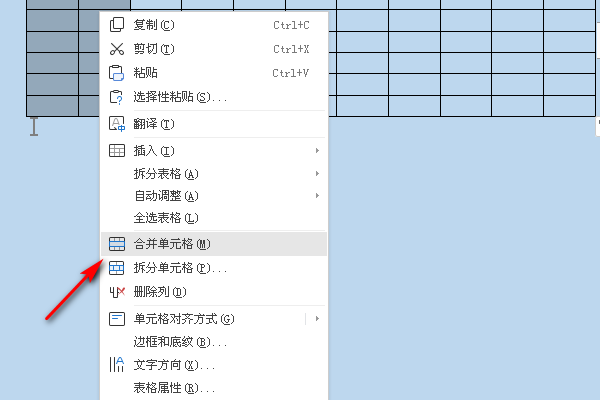Expand the Insert (插入) submenu arrow
Screen dimensions: 600x400
click(x=317, y=151)
